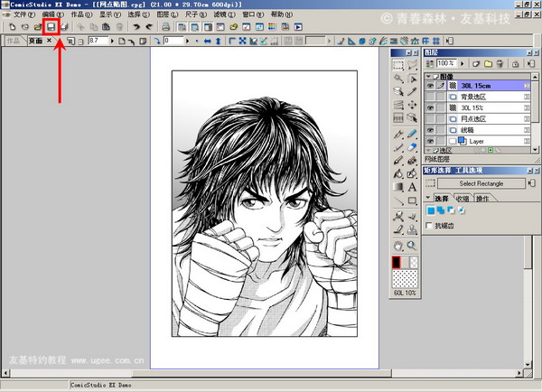Select the 背景选区 layer row

click(x=489, y=97)
